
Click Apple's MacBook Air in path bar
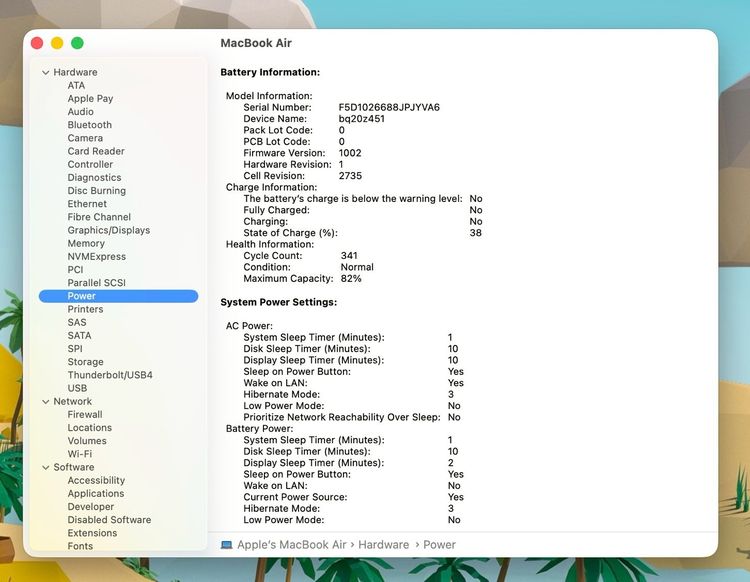coord(292,545)
